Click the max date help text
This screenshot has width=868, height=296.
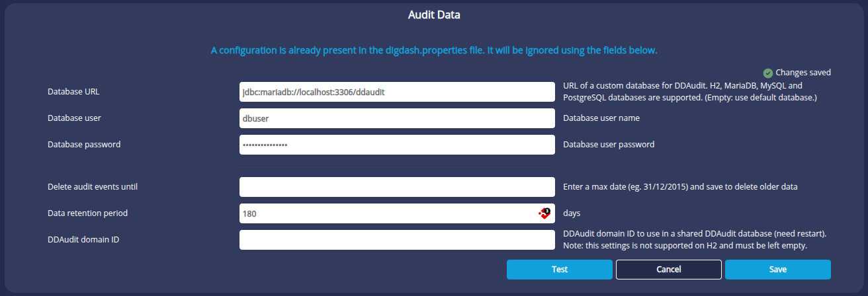tap(681, 187)
